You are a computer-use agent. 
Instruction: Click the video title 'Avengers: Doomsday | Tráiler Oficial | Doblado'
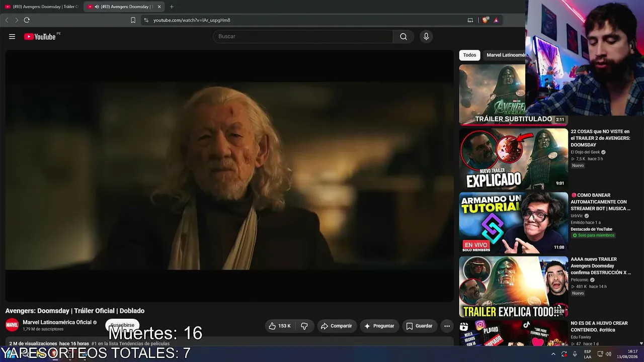pos(75,311)
